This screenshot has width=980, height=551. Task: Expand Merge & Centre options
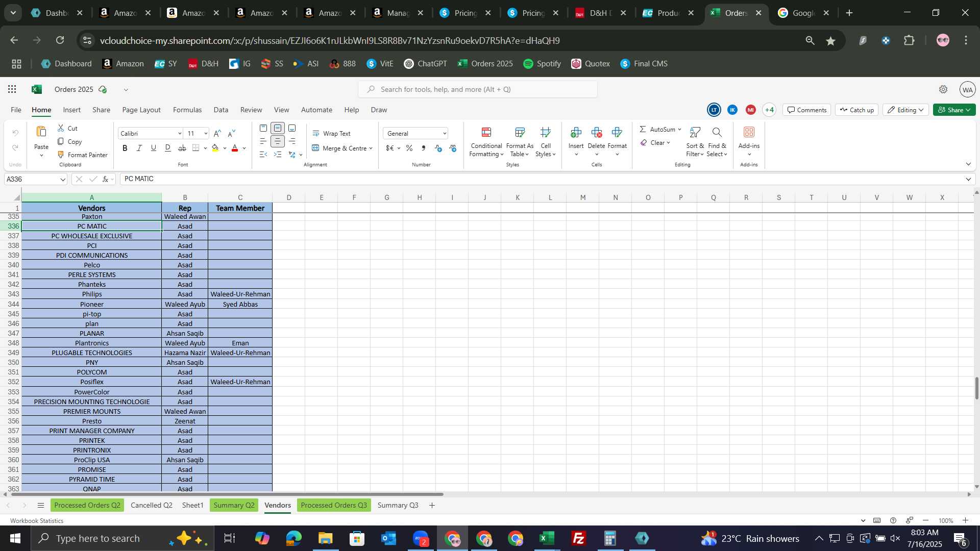tap(371, 148)
